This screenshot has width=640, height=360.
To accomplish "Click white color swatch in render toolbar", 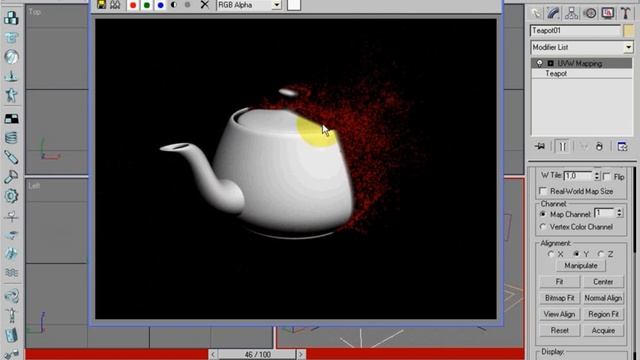I will pyautogui.click(x=294, y=5).
